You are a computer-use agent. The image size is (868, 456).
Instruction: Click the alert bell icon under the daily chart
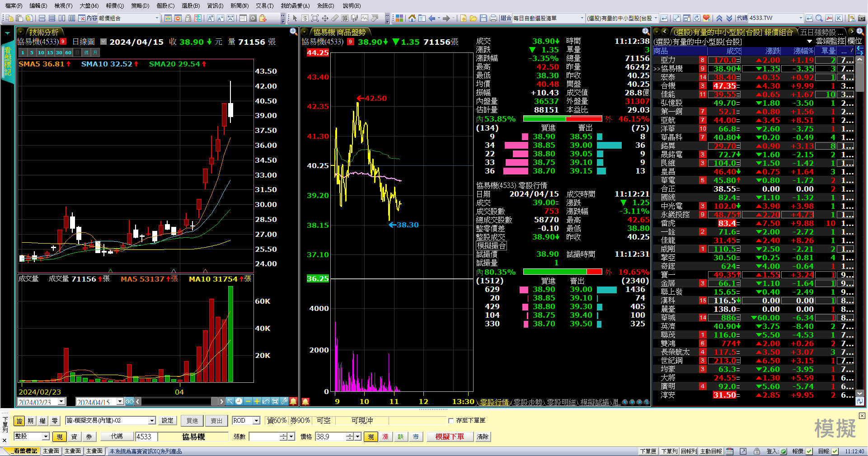tap(293, 401)
